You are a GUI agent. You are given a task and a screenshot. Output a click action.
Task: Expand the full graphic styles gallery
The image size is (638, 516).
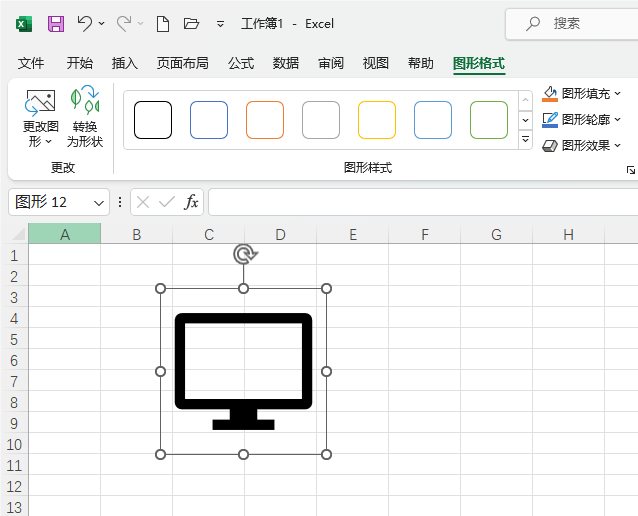tap(525, 140)
